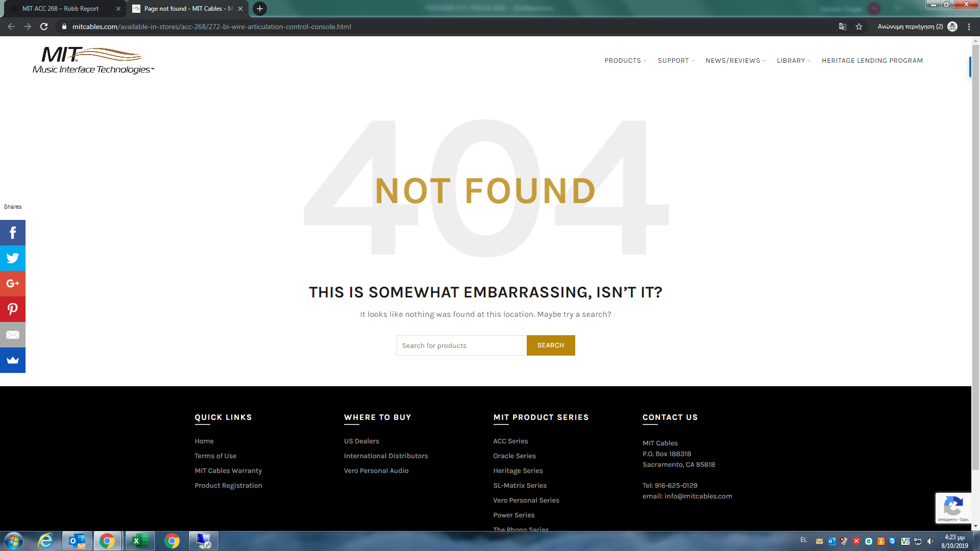The width and height of the screenshot is (980, 551).
Task: Expand the PRODUCTS menu
Action: pyautogui.click(x=626, y=61)
